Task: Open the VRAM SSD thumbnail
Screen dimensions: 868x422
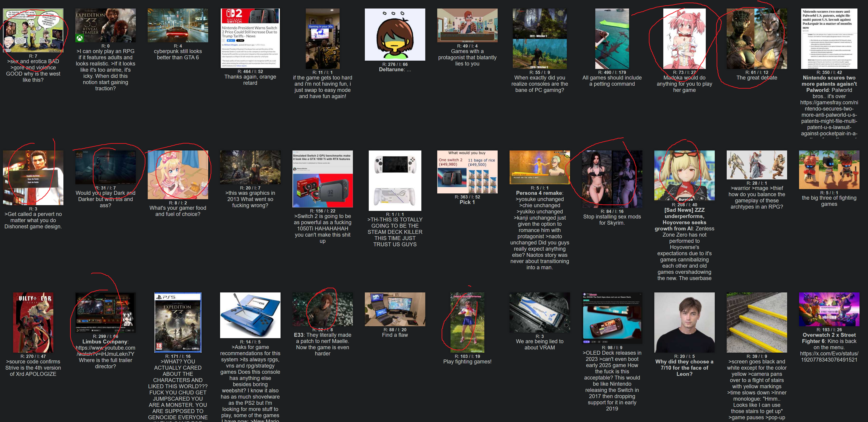Action: point(540,313)
